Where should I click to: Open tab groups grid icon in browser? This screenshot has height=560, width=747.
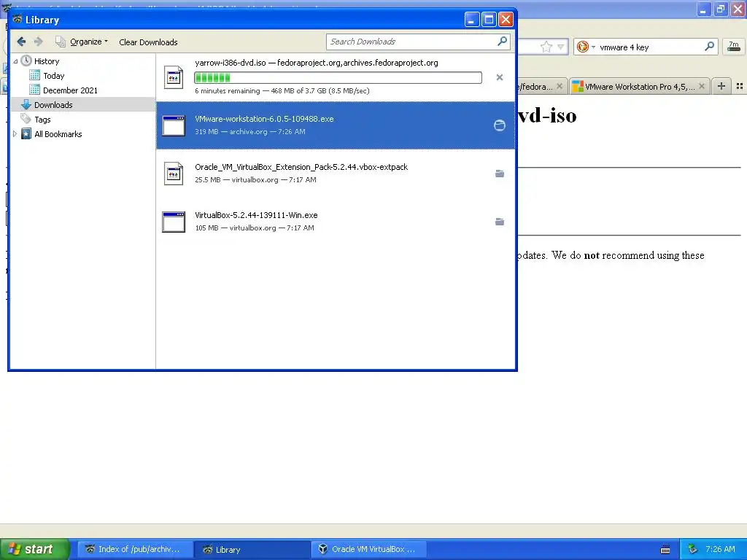pyautogui.click(x=740, y=86)
